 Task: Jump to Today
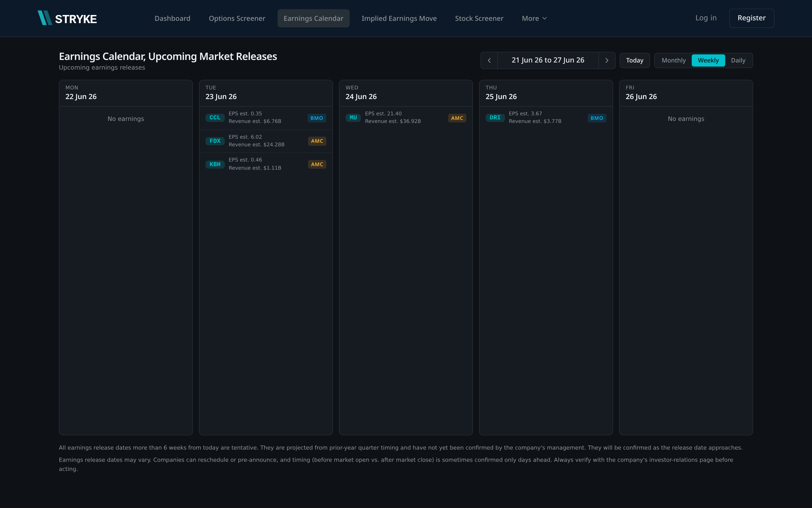(634, 60)
